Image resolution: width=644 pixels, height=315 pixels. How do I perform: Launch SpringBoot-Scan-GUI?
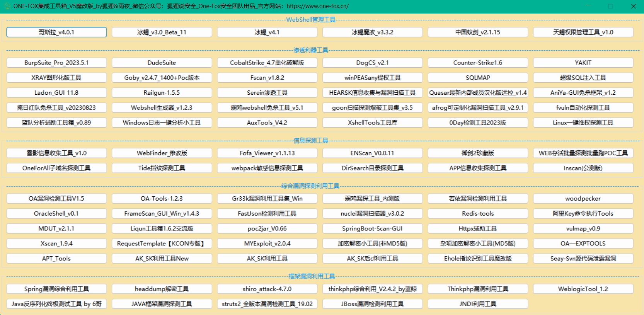[373, 229]
